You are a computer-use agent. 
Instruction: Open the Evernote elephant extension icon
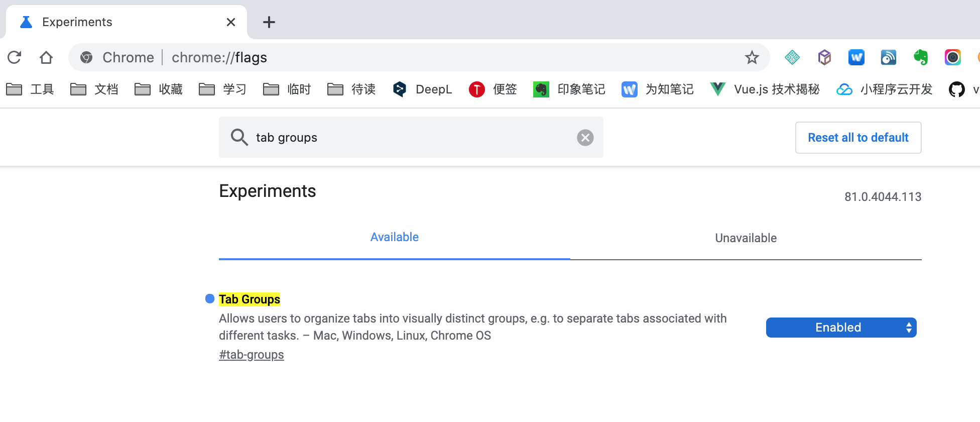921,57
